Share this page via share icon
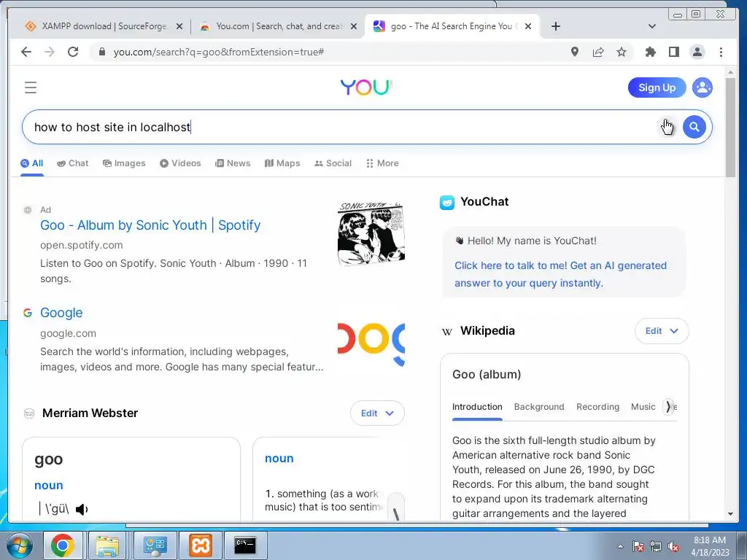The width and height of the screenshot is (747, 560). pos(598,52)
